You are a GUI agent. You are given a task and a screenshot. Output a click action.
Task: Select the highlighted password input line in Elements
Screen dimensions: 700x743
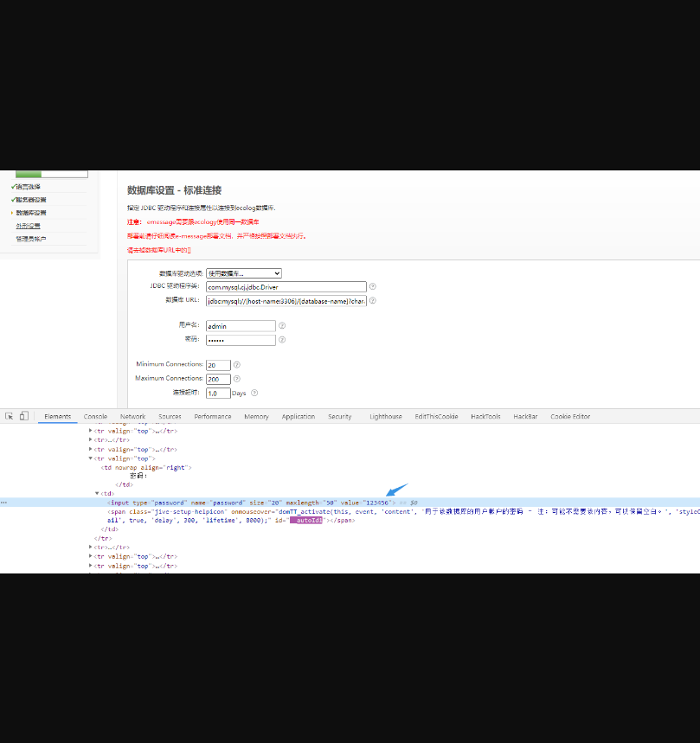click(x=251, y=502)
